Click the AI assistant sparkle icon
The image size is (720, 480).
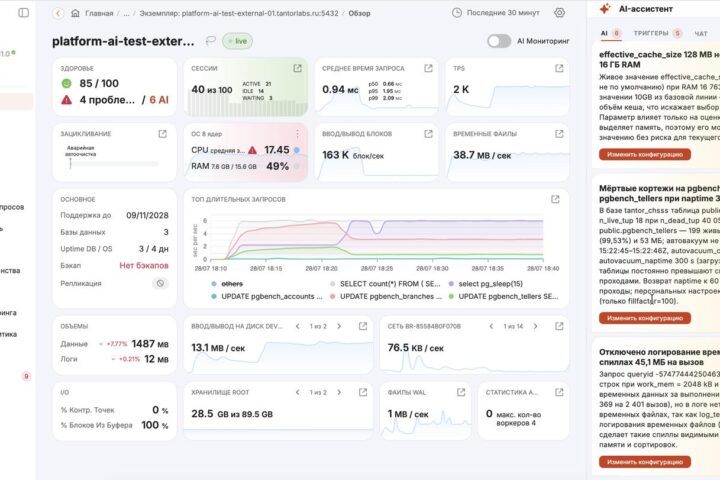[605, 9]
